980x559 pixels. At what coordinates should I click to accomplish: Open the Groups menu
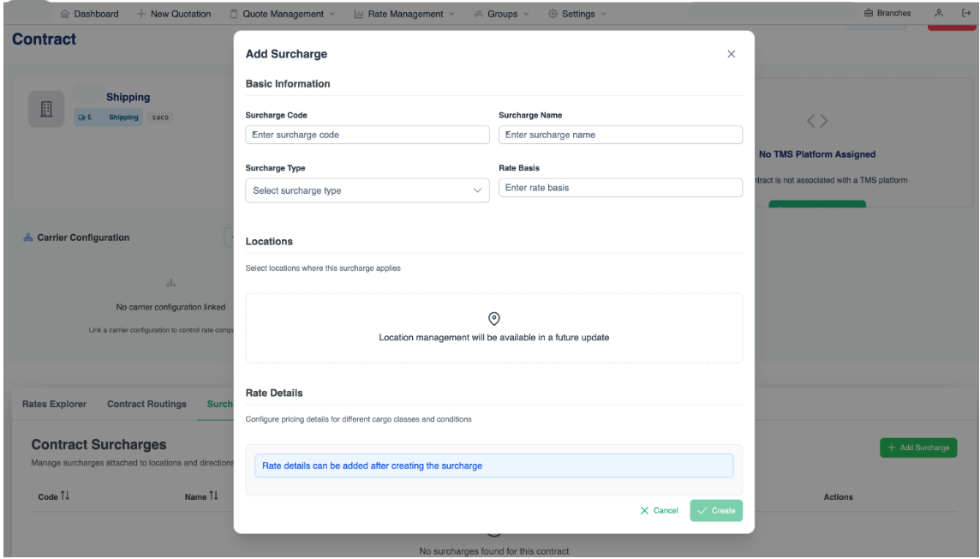pyautogui.click(x=501, y=14)
